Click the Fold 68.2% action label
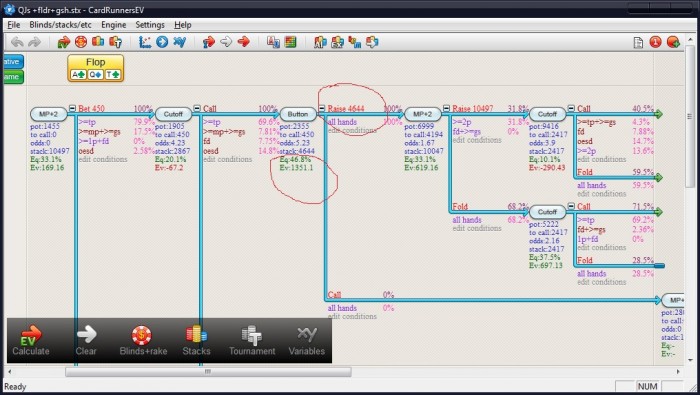The image size is (700, 395). pyautogui.click(x=460, y=207)
